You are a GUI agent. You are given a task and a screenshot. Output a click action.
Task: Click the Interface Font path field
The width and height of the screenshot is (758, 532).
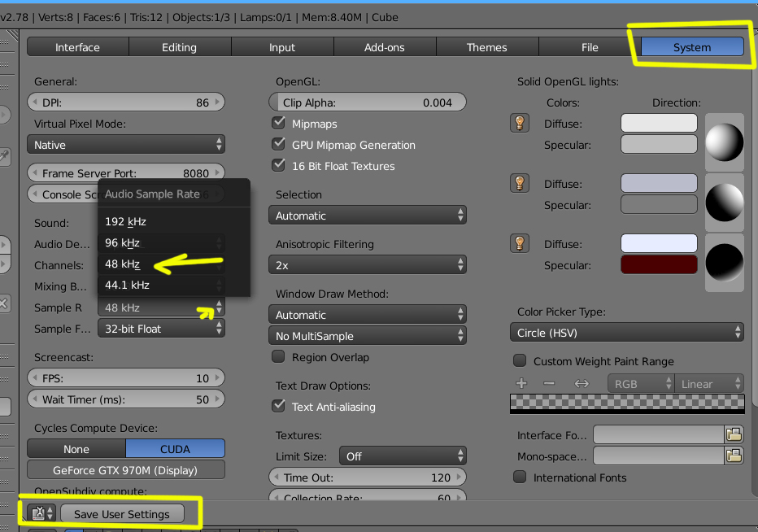click(x=659, y=434)
